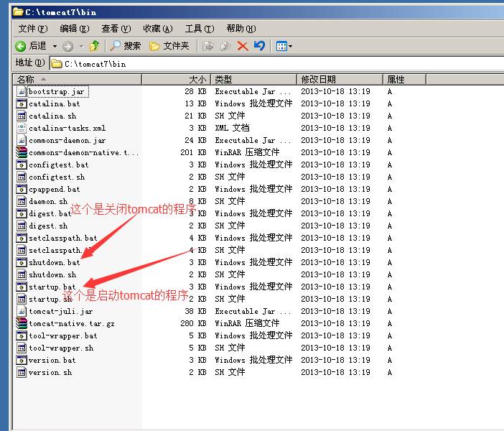Select the tomcat-native.tar.gz archive icon

[22, 323]
